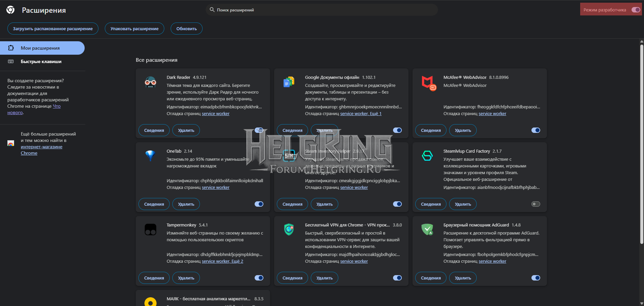Open интернет-магазине Chrome link
The image size is (644, 306).
(x=42, y=150)
